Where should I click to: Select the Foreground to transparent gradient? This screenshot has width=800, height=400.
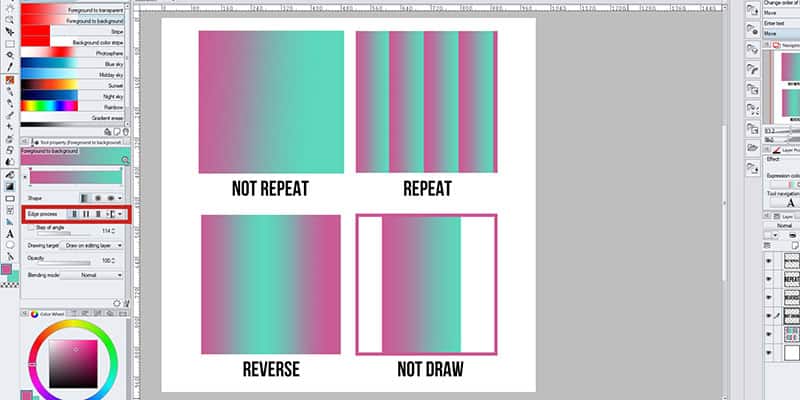pyautogui.click(x=72, y=10)
